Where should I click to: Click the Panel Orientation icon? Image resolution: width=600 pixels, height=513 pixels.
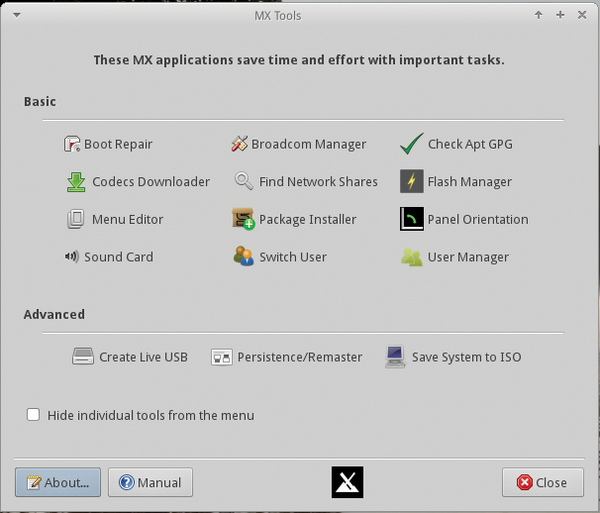click(412, 219)
